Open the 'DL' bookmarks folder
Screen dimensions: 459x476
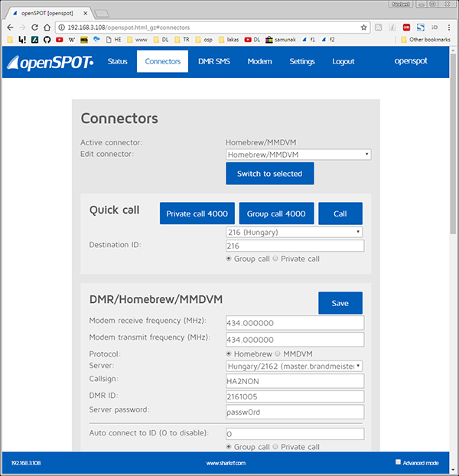161,40
